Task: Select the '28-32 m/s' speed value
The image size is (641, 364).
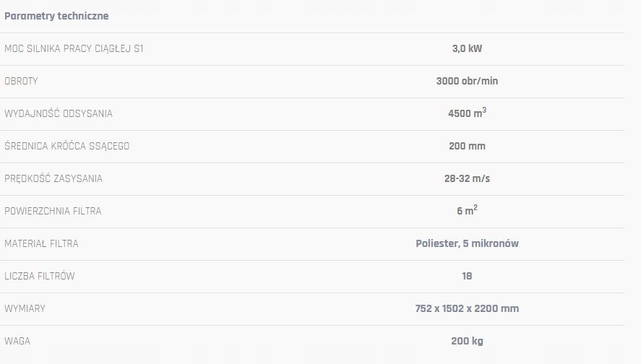Action: point(467,178)
